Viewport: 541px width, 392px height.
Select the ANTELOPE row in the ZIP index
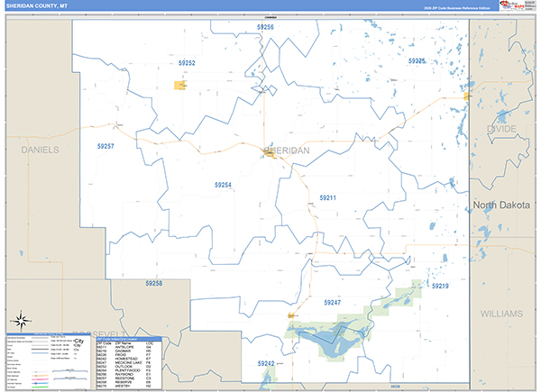tap(129, 347)
